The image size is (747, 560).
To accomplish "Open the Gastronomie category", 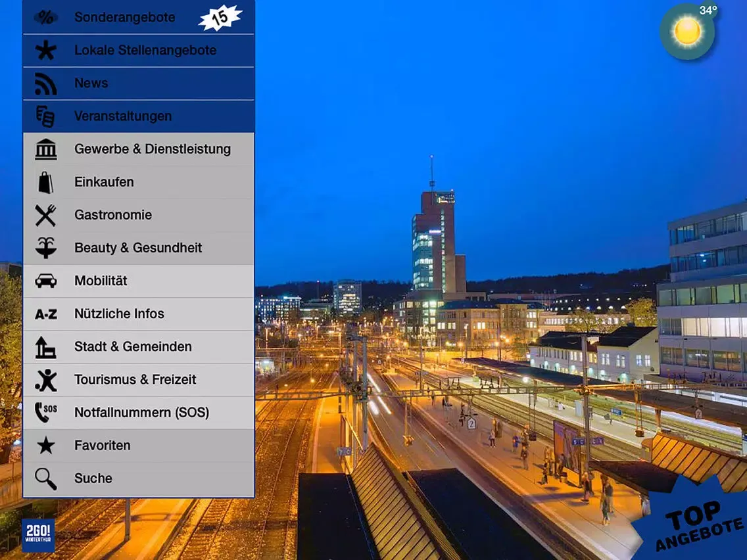I will click(x=139, y=215).
